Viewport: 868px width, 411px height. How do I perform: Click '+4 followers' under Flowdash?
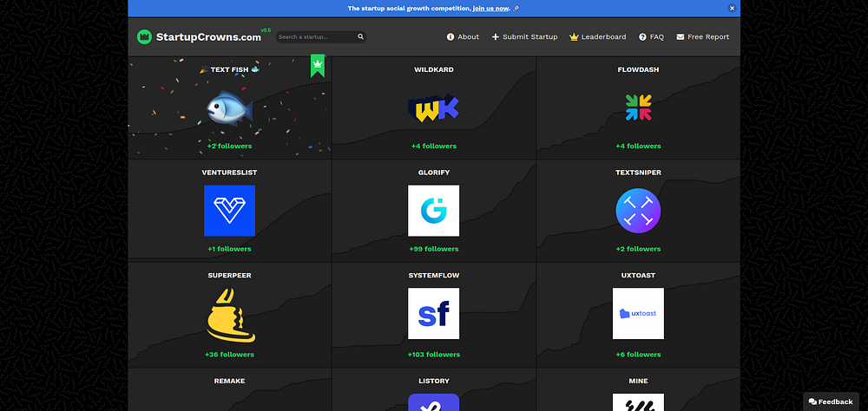[638, 146]
